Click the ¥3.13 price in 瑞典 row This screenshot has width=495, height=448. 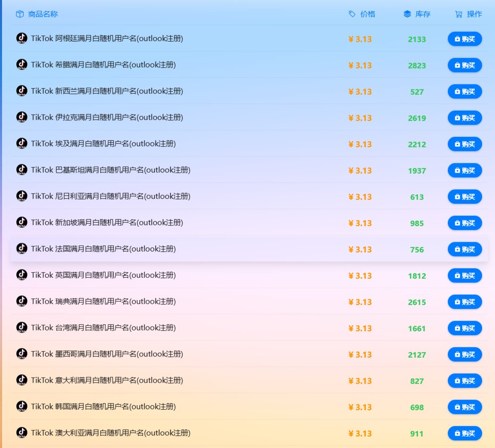tap(360, 302)
